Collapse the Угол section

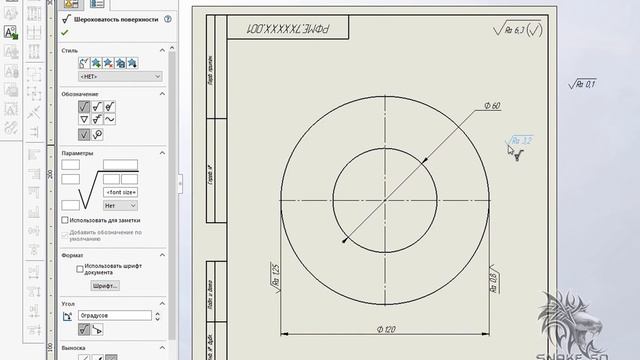point(162,304)
